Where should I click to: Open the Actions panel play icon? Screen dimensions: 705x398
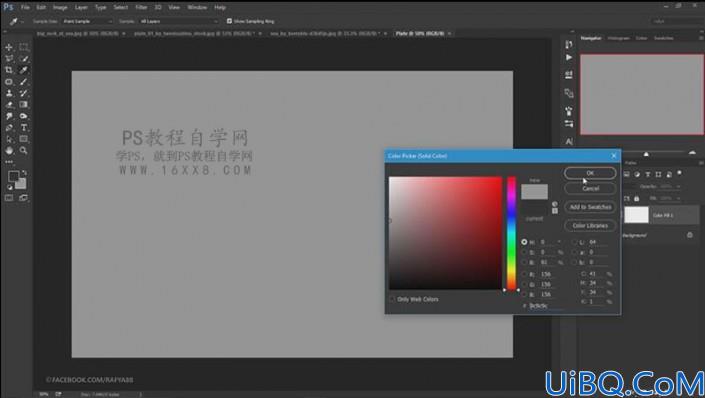(x=569, y=58)
